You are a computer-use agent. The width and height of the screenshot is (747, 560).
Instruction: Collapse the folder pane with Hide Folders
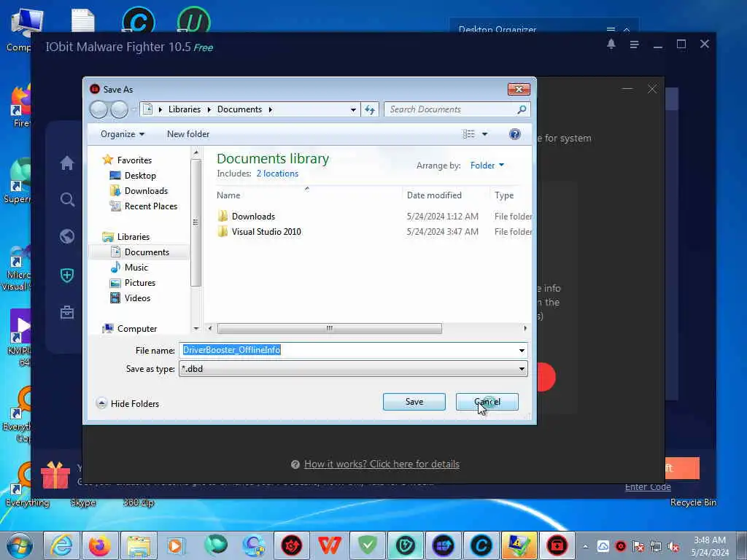click(128, 404)
